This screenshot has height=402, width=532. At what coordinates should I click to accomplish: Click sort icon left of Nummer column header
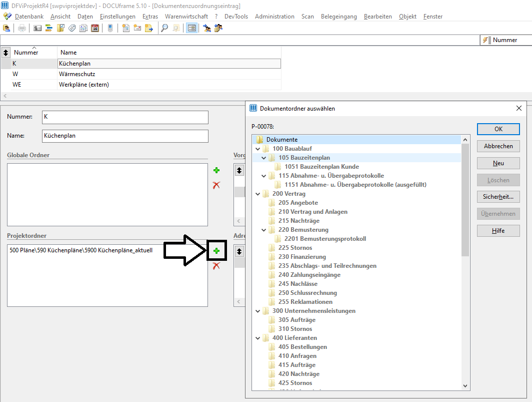pos(6,53)
